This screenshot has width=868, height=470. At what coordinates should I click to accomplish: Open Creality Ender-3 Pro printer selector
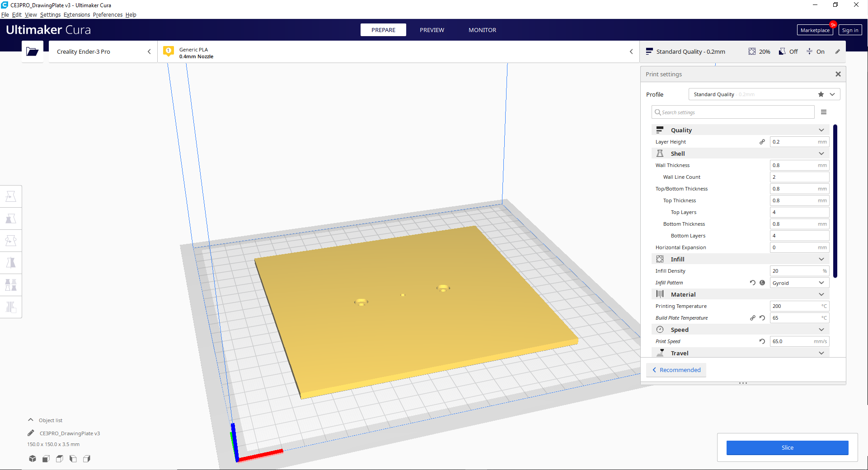[x=103, y=51]
